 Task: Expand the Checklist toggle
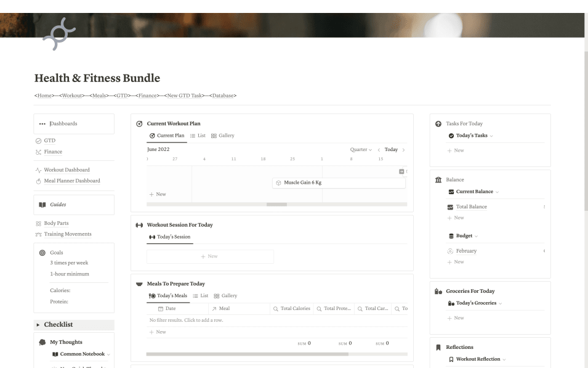38,325
